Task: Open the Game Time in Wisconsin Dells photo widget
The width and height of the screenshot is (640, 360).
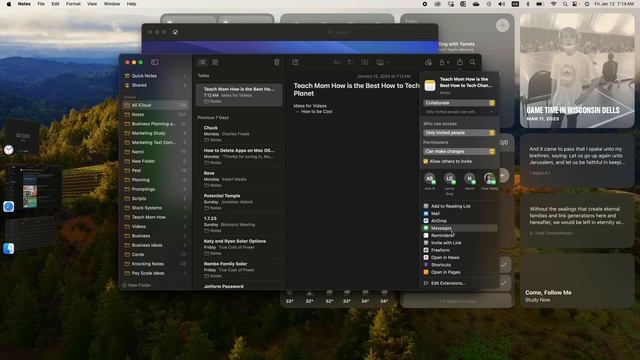Action: 577,71
